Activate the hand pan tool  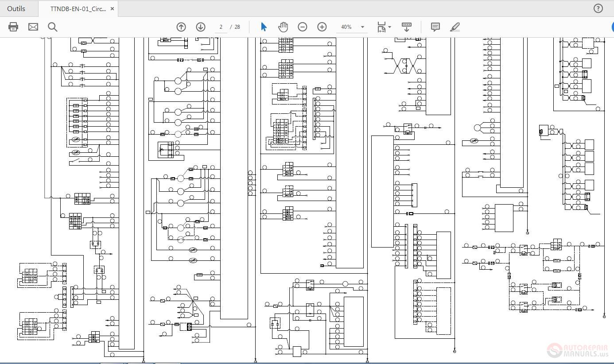tap(283, 27)
